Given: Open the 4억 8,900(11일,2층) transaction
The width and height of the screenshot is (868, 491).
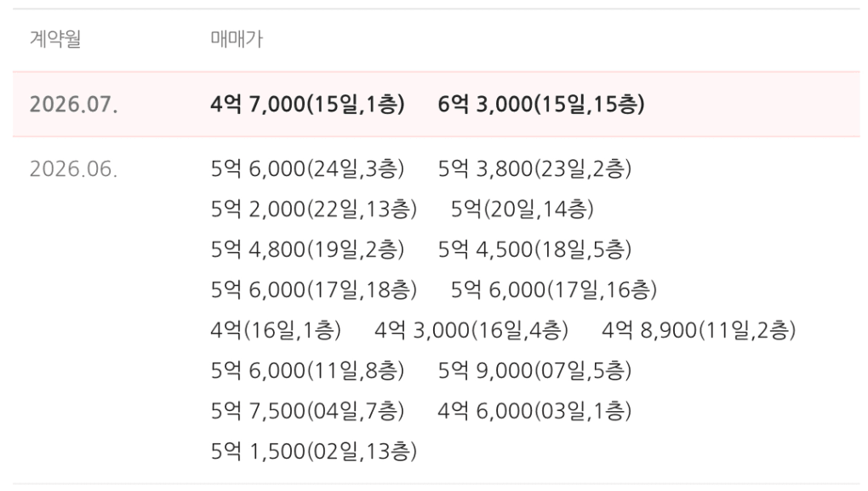Looking at the screenshot, I should pos(699,330).
